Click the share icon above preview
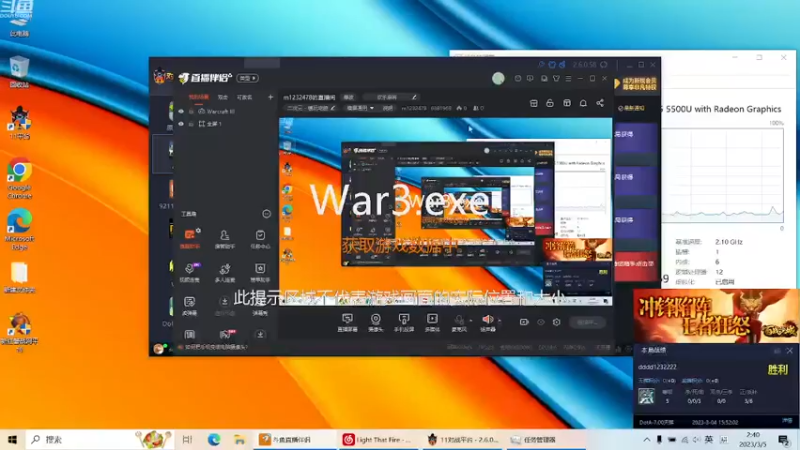This screenshot has width=800, height=450. [600, 103]
